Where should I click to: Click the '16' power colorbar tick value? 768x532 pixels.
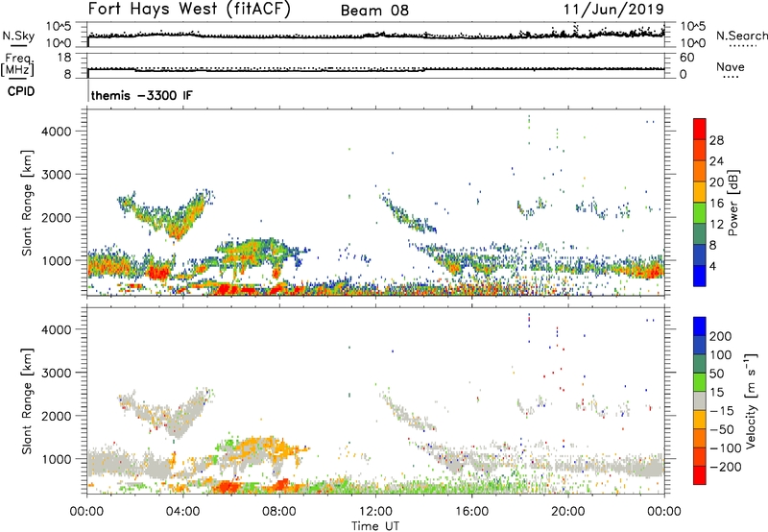716,204
